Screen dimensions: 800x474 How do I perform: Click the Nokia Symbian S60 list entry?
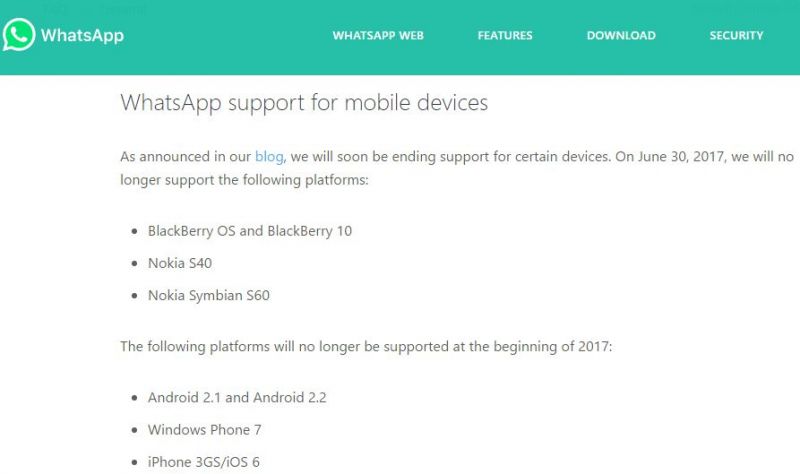(x=209, y=295)
